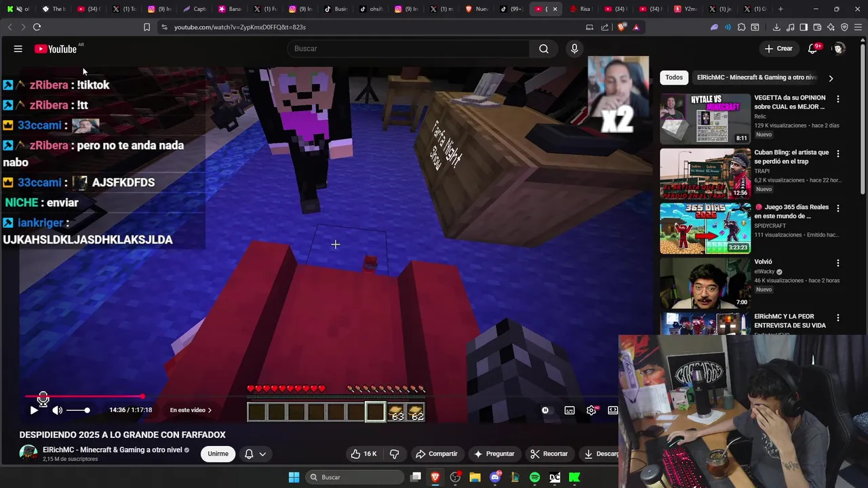Open options menu for VEGETTA opinion video
Viewport: 868px width, 488px height.
click(837, 99)
